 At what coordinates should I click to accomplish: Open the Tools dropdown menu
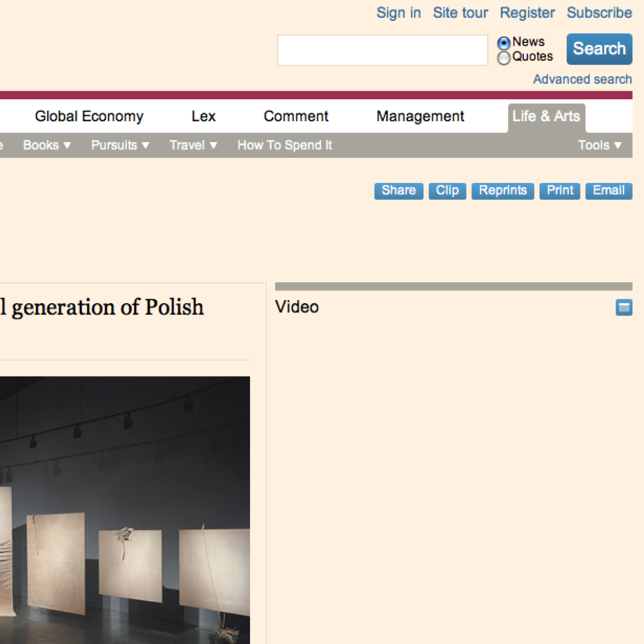point(599,145)
